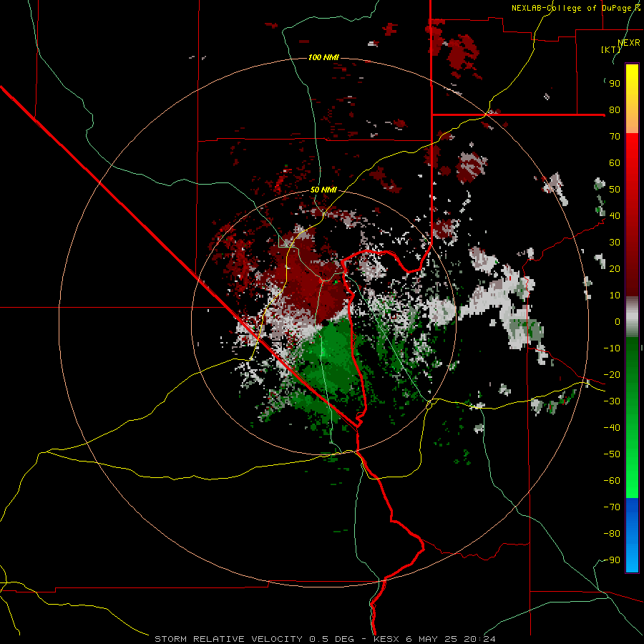Click the -90 value on velocity scale
644x644 pixels.
point(612,560)
